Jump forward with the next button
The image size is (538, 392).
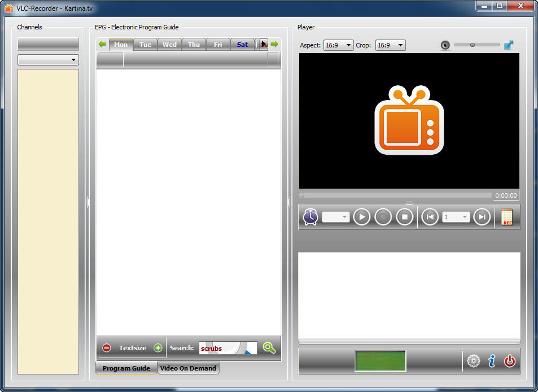(482, 217)
